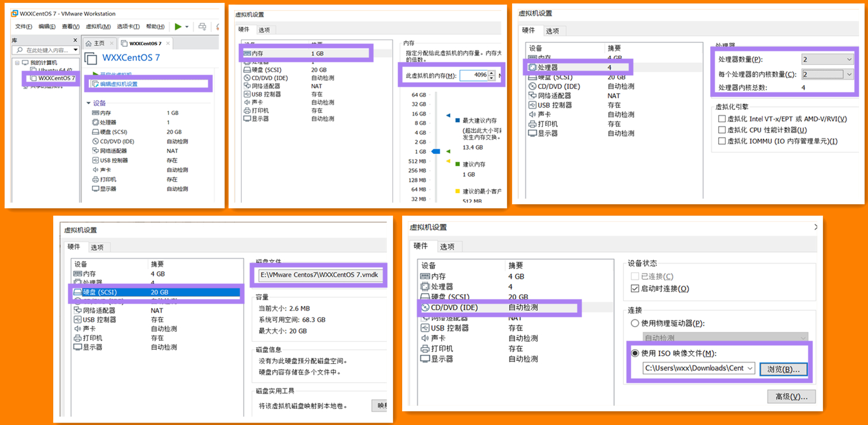Click the processor icon in main window device list
Viewport: 868px width, 425px height.
point(95,123)
